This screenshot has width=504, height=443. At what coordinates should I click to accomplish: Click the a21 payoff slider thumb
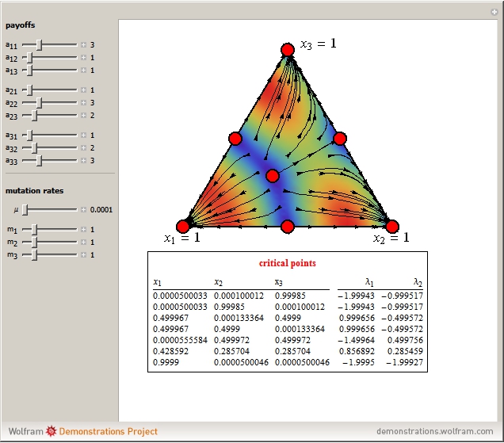click(29, 90)
